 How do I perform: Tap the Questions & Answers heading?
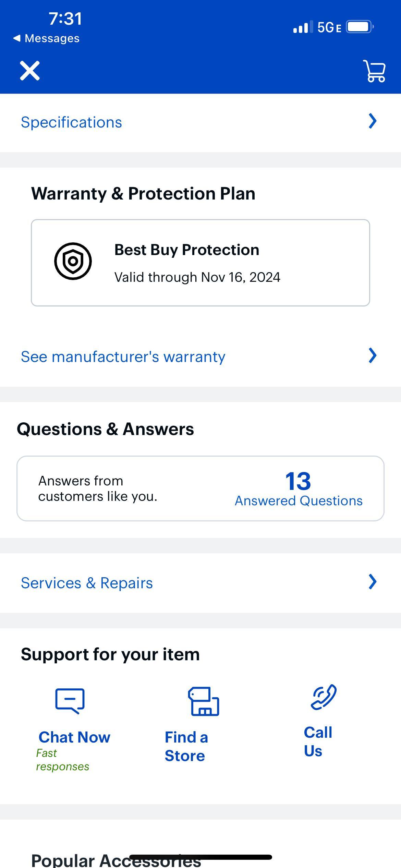point(106,429)
